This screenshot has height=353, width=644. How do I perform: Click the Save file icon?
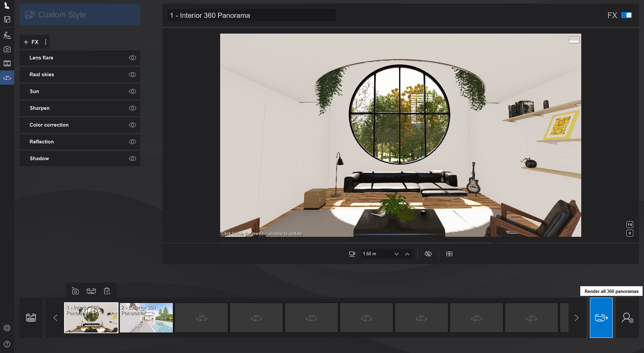coord(7,19)
